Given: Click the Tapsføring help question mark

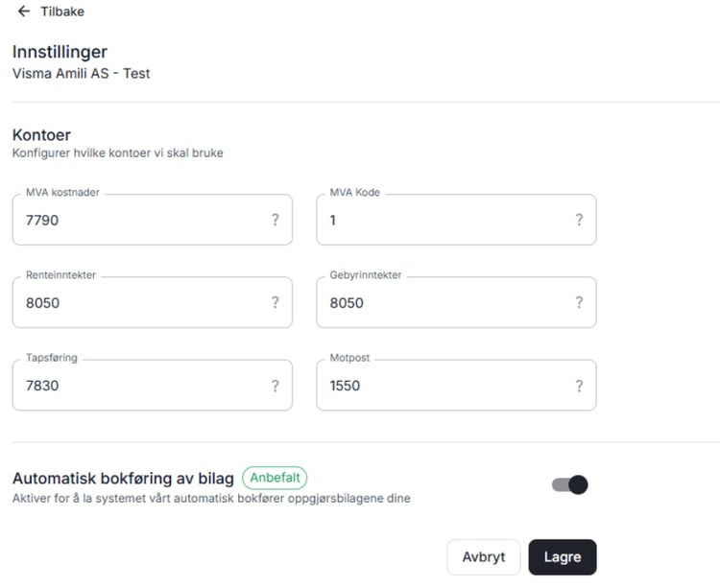Looking at the screenshot, I should (x=276, y=386).
